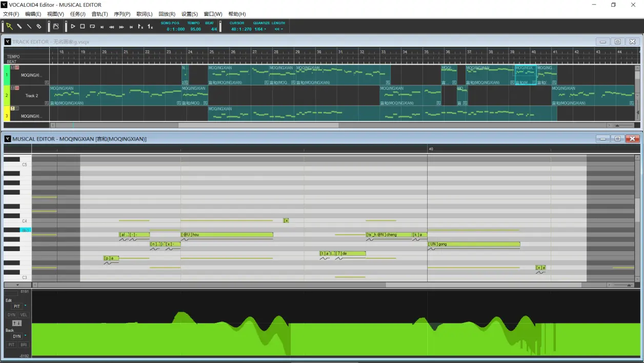This screenshot has width=644, height=363.
Task: Select the Line tool
Action: click(29, 26)
